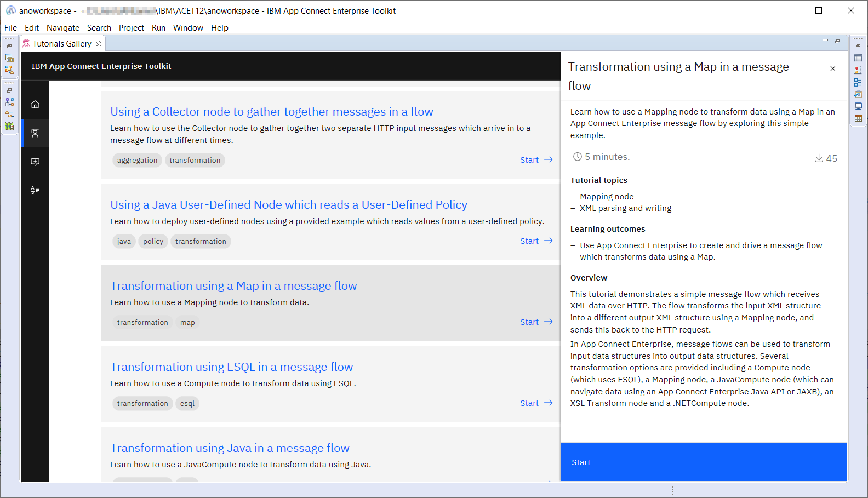Open the Properties view icon in right trim
The image size is (868, 498).
858,58
